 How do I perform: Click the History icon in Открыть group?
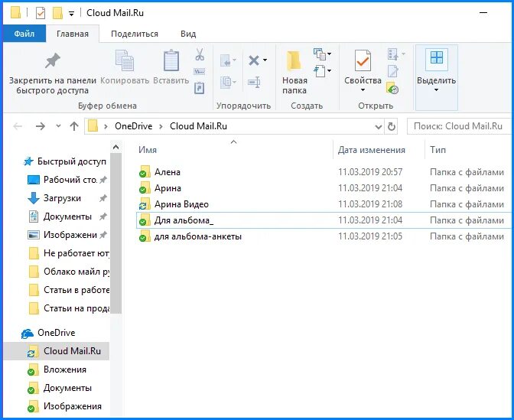click(x=392, y=88)
